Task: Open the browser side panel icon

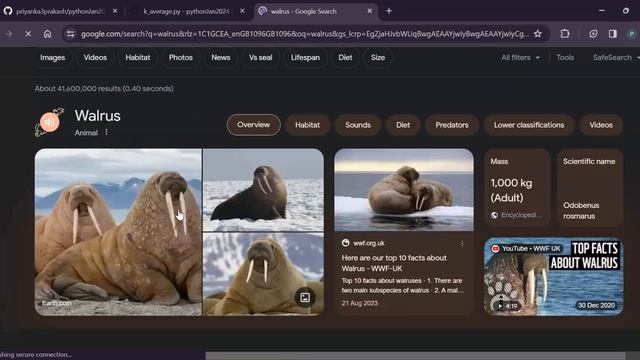Action: coord(613,34)
